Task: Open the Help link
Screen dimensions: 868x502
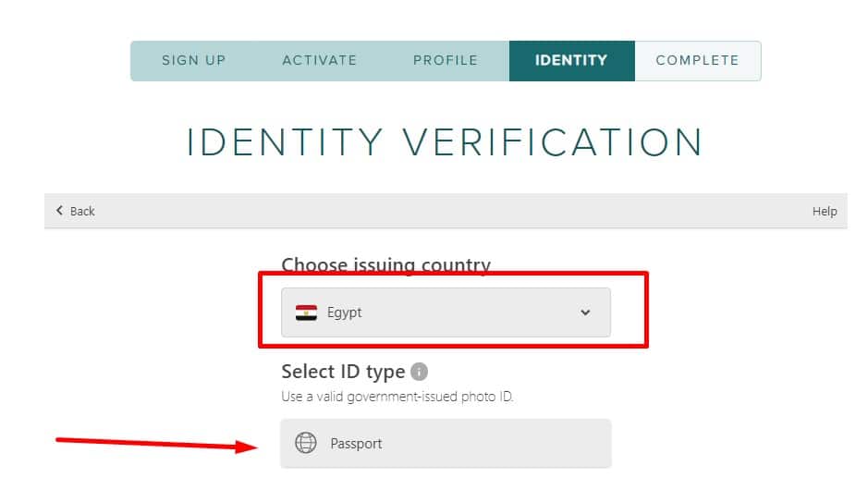Action: coord(825,212)
